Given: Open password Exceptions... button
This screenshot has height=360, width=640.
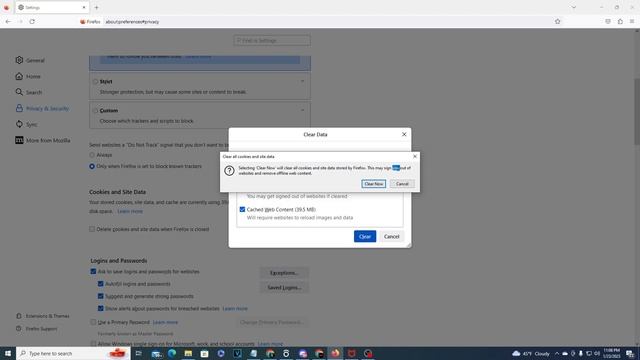Looking at the screenshot, I should (x=284, y=273).
